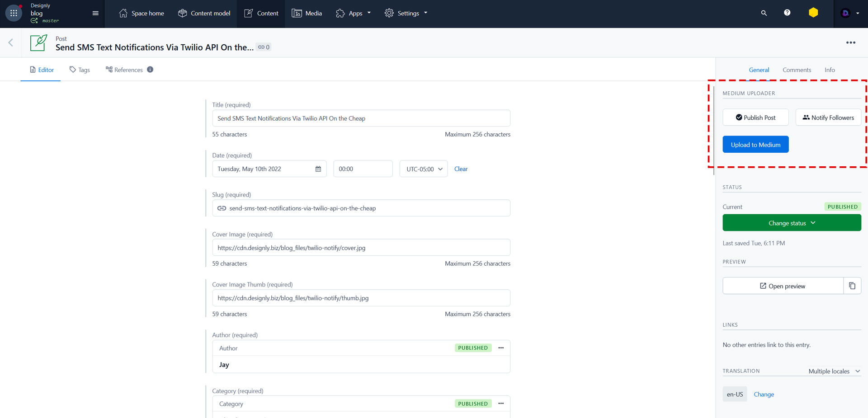Image resolution: width=868 pixels, height=418 pixels.
Task: Open the Author entry three-dots menu
Action: tap(501, 348)
